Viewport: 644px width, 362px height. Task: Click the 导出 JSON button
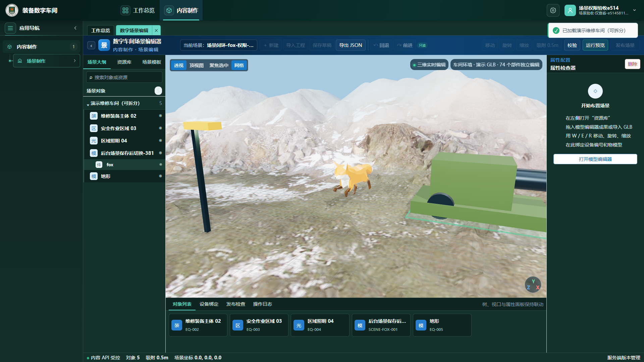(x=351, y=45)
